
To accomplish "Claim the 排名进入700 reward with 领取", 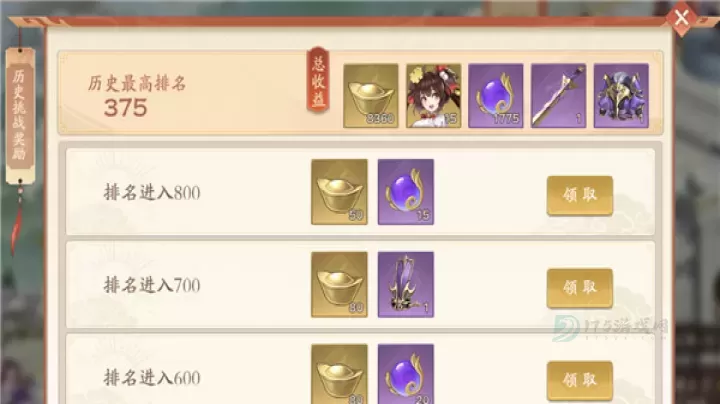I will (x=579, y=288).
